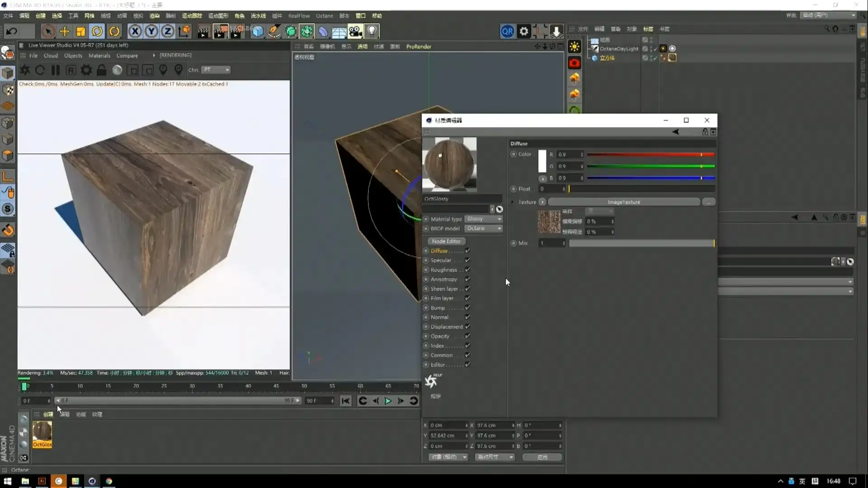This screenshot has height=488, width=868.
Task: Click the white diffuse color swatch
Action: pos(542,161)
